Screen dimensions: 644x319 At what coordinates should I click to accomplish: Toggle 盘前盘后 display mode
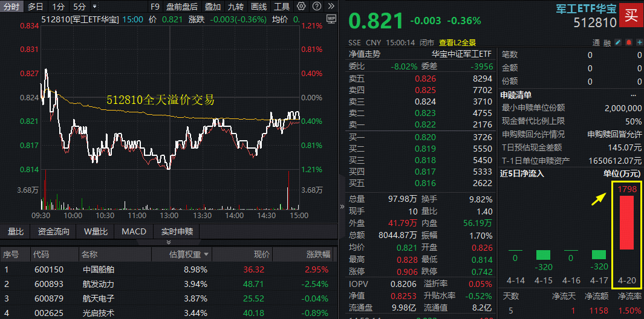[181, 7]
